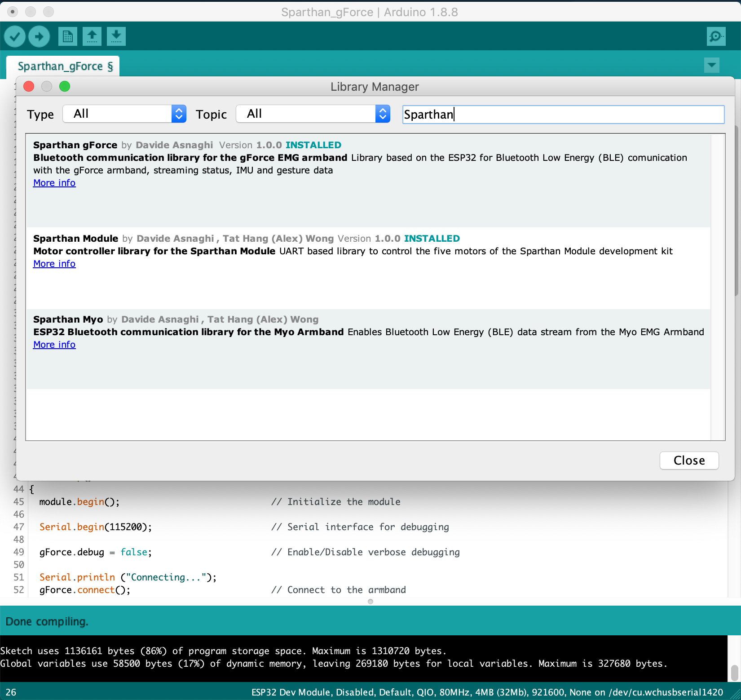Open the Topic filter dropdown

click(x=313, y=114)
